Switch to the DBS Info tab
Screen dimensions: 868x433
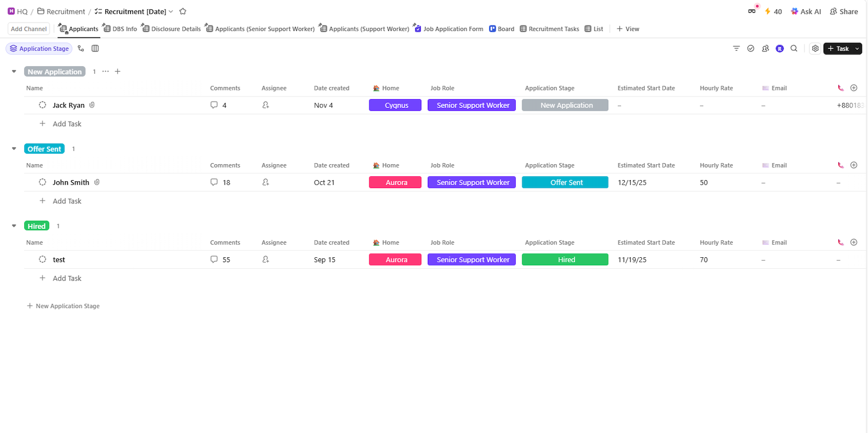[x=120, y=29]
